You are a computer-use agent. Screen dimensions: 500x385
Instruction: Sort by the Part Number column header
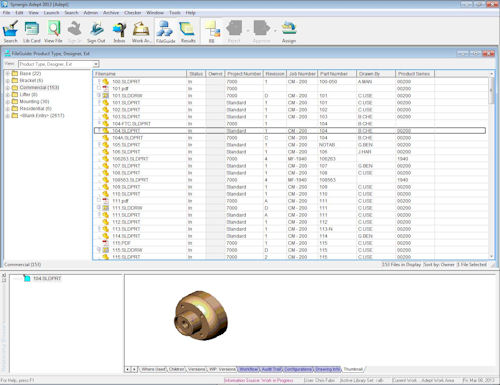click(337, 74)
